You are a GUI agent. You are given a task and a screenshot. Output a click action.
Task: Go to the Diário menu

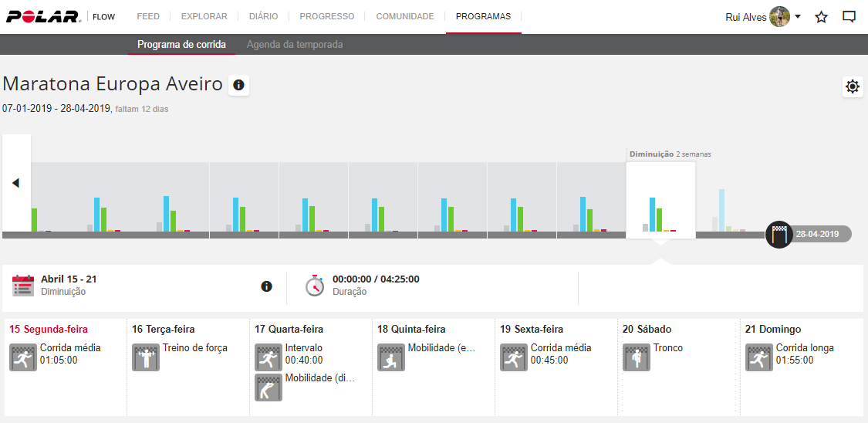(263, 16)
